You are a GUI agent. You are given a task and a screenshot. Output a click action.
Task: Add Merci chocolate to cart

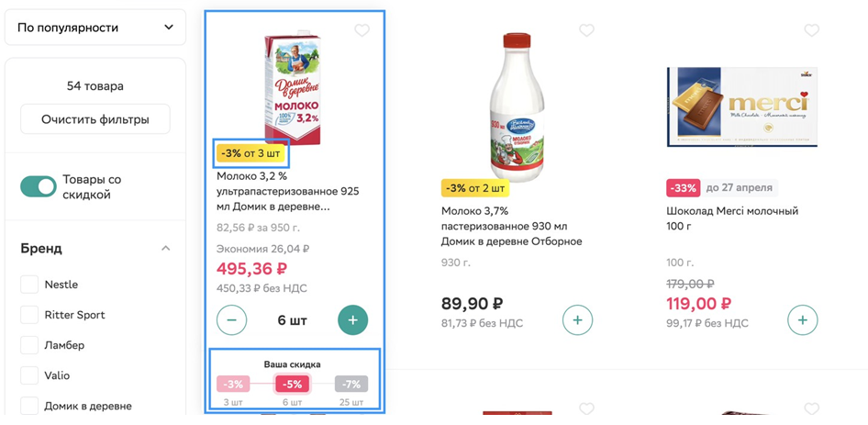(x=802, y=320)
